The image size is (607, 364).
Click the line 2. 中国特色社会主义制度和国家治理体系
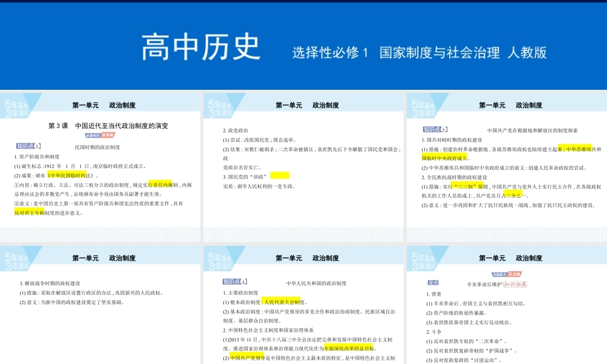(x=268, y=331)
